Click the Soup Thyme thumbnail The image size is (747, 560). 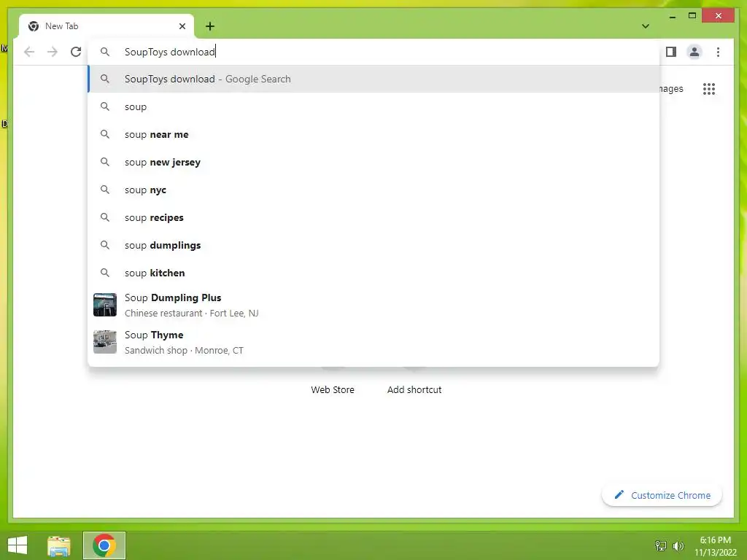coord(105,342)
